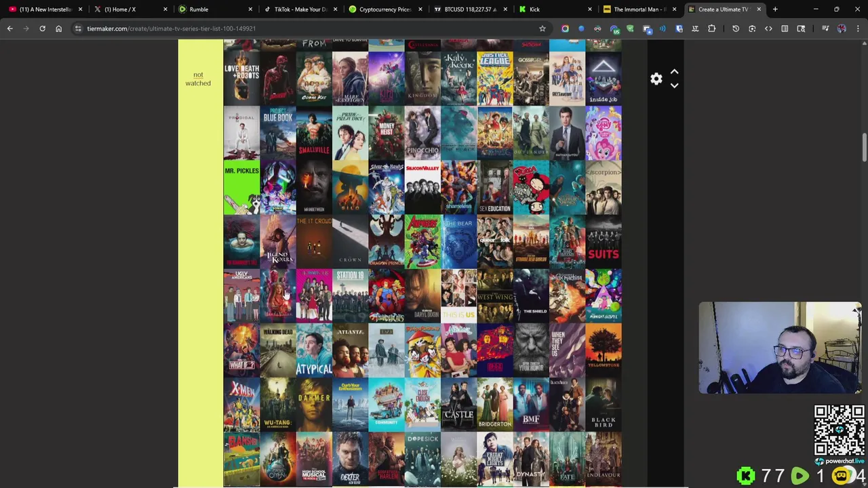Select the Mr. Pickles poster
This screenshot has width=868, height=488.
241,187
